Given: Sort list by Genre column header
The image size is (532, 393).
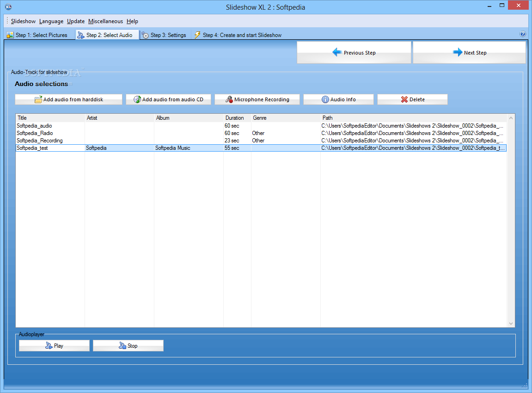Looking at the screenshot, I should (286, 118).
